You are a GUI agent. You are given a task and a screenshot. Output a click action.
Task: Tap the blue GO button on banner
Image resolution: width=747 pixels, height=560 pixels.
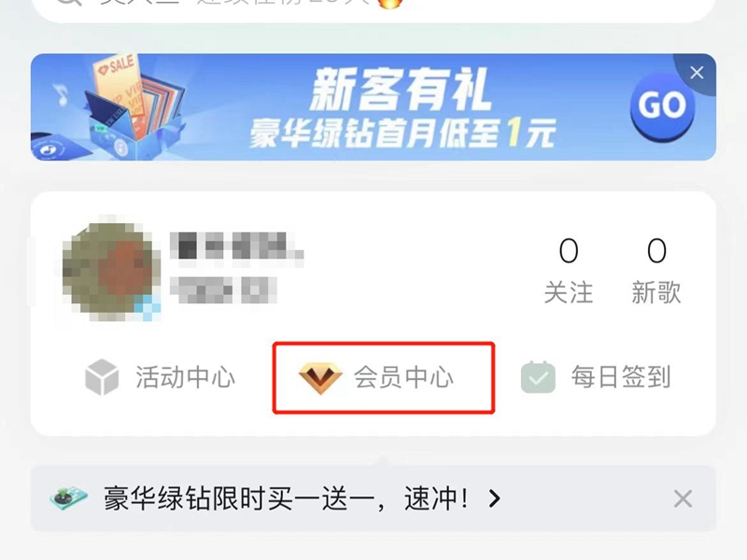662,107
